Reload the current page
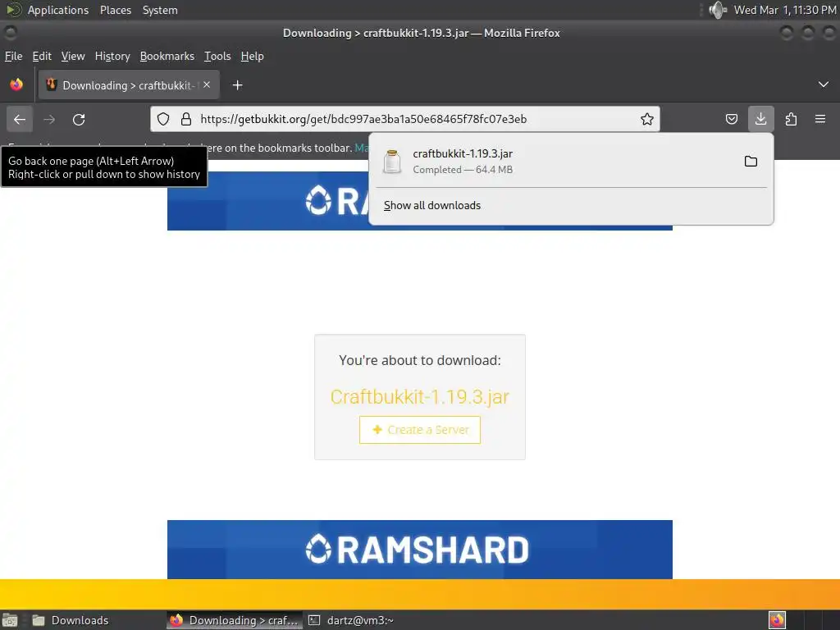Screen dimensions: 840x630 click(x=79, y=120)
